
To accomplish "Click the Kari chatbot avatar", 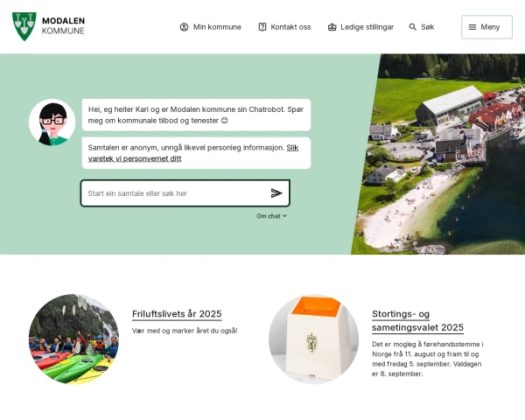I will point(52,122).
